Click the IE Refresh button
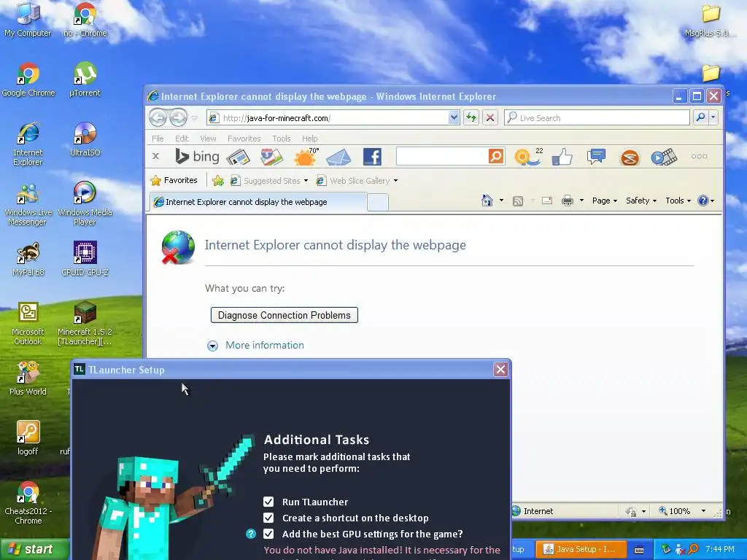This screenshot has height=560, width=747. (471, 117)
